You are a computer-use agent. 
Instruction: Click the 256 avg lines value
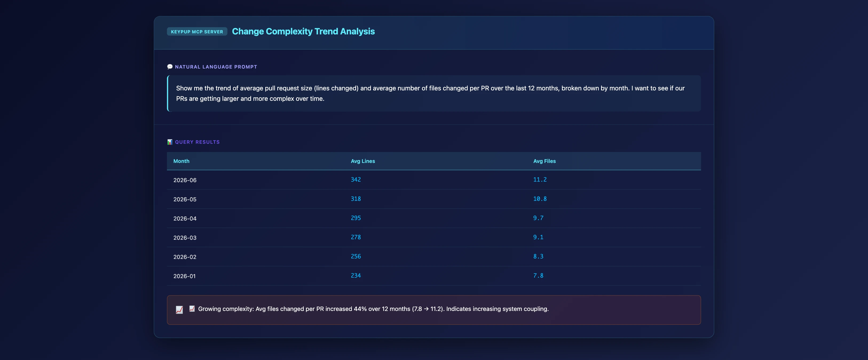[356, 256]
